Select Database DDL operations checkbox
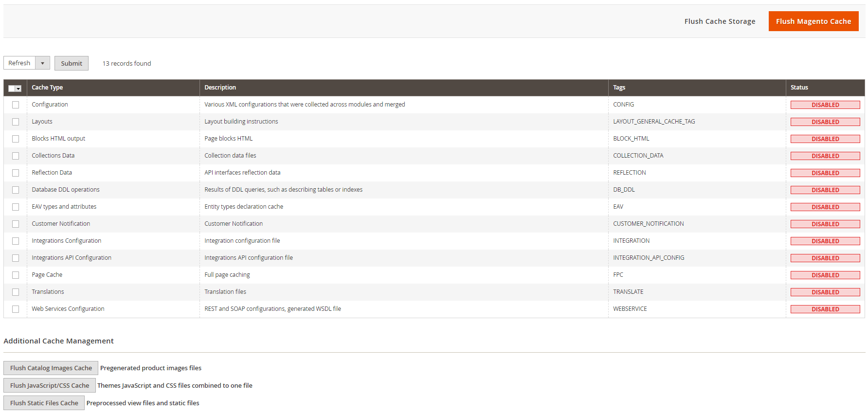The width and height of the screenshot is (868, 414). tap(16, 190)
